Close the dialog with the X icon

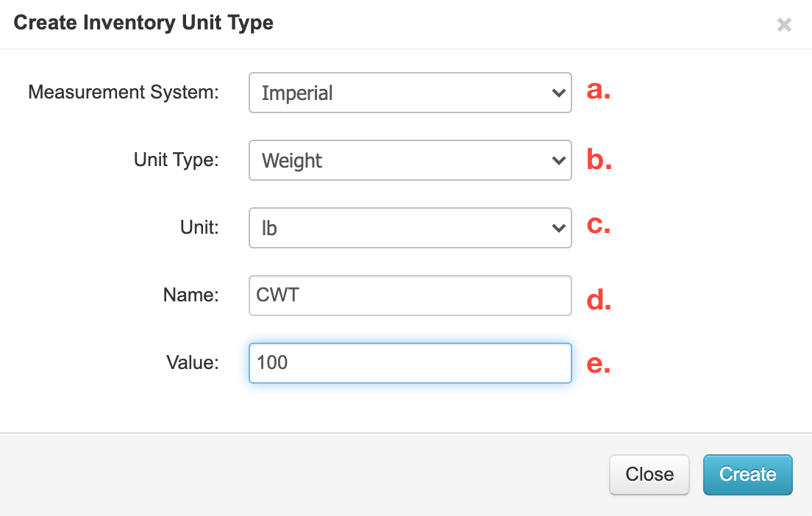[784, 25]
